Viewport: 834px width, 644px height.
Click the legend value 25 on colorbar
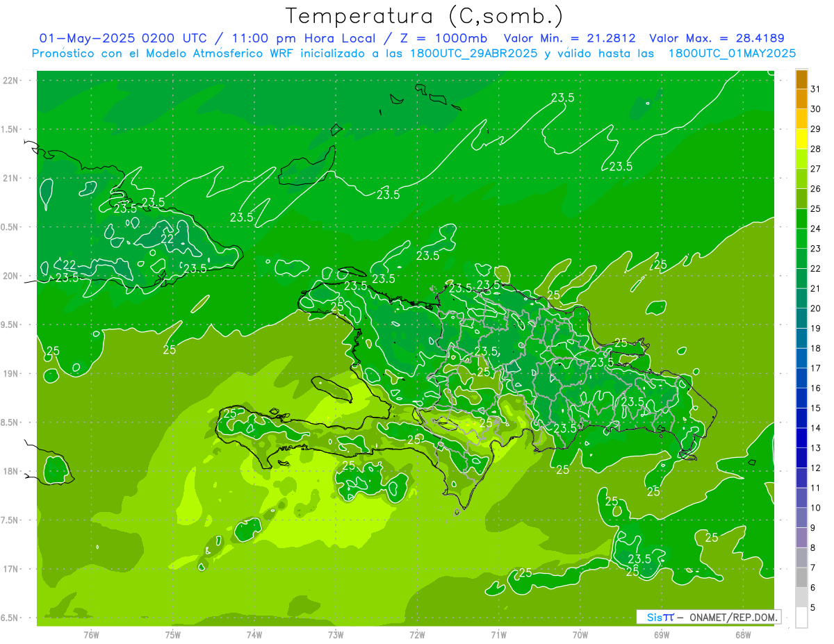[815, 208]
